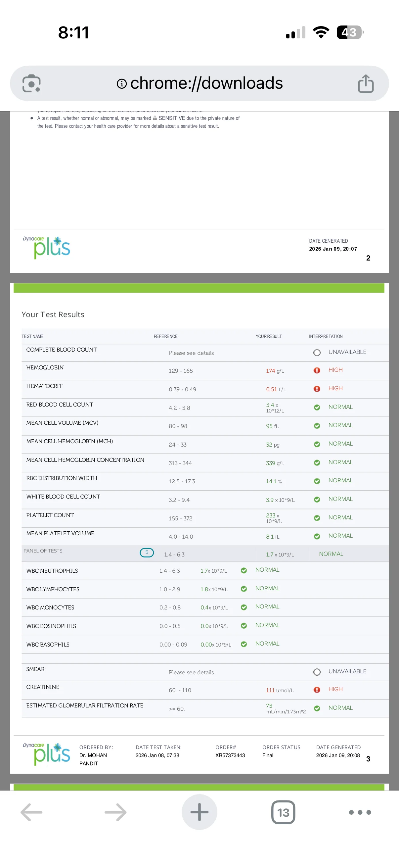This screenshot has height=868, width=399.
Task: Tap page 2 date generated 2026 Jan 09, 20:07
Action: tap(333, 249)
